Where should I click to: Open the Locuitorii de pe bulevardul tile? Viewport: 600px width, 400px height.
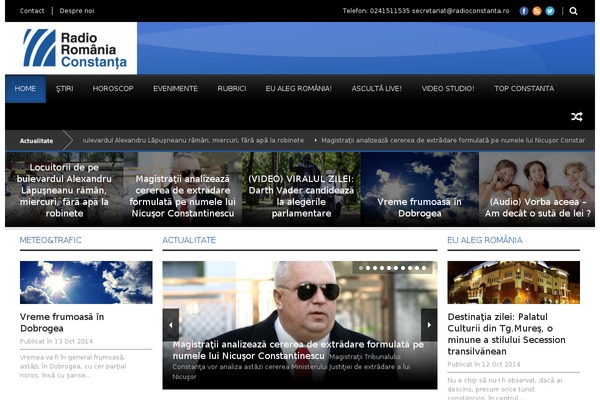click(x=64, y=189)
